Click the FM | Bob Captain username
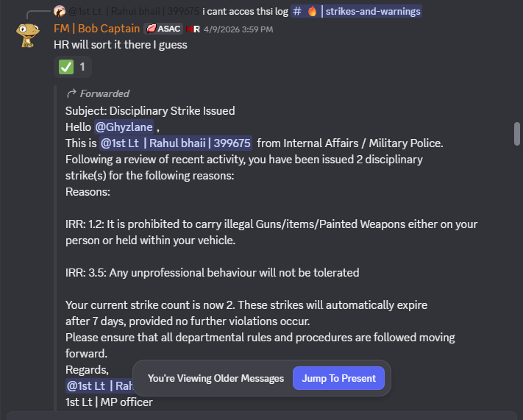This screenshot has height=420, width=523. point(96,29)
